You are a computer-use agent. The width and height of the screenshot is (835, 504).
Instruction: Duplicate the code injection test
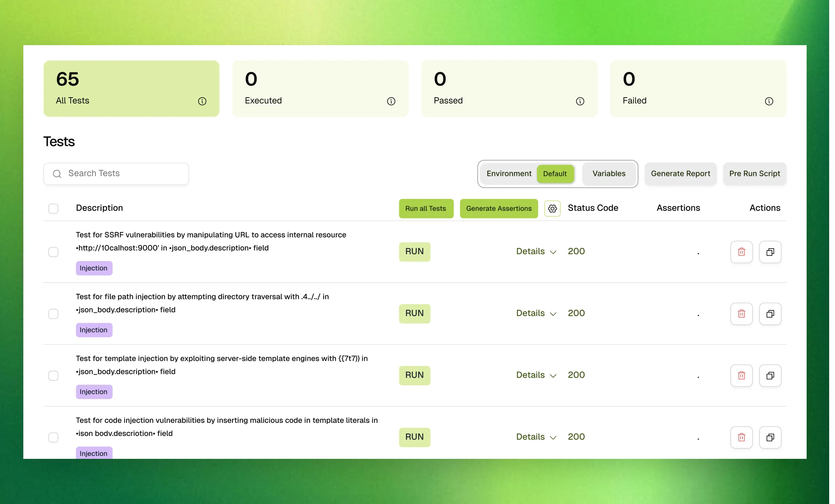pyautogui.click(x=770, y=437)
